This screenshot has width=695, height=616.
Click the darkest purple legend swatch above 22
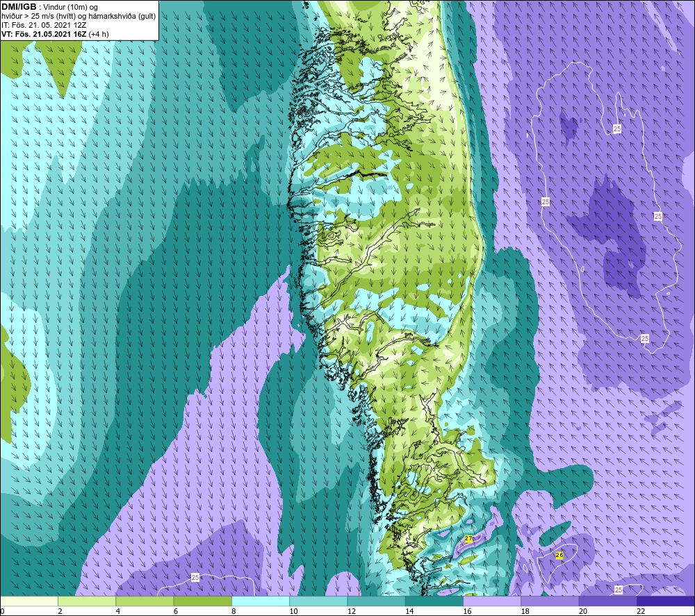(x=665, y=601)
